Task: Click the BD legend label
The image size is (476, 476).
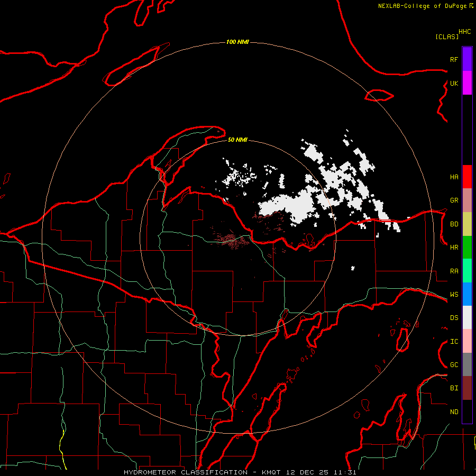Action: (454, 224)
